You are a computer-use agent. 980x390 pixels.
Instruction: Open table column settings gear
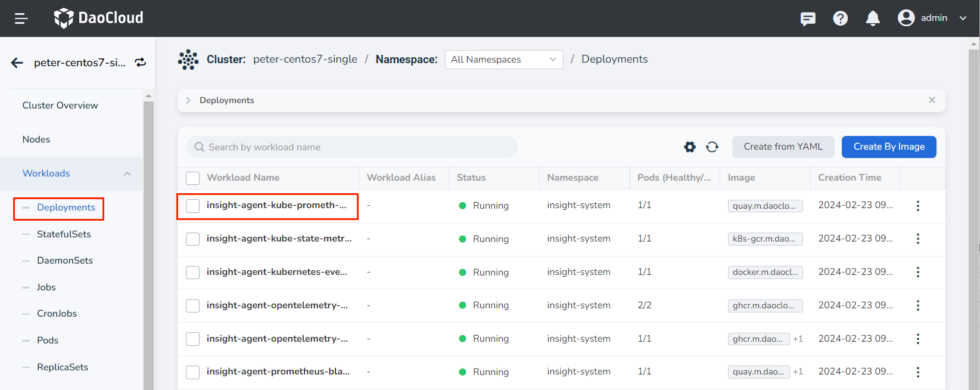tap(690, 147)
